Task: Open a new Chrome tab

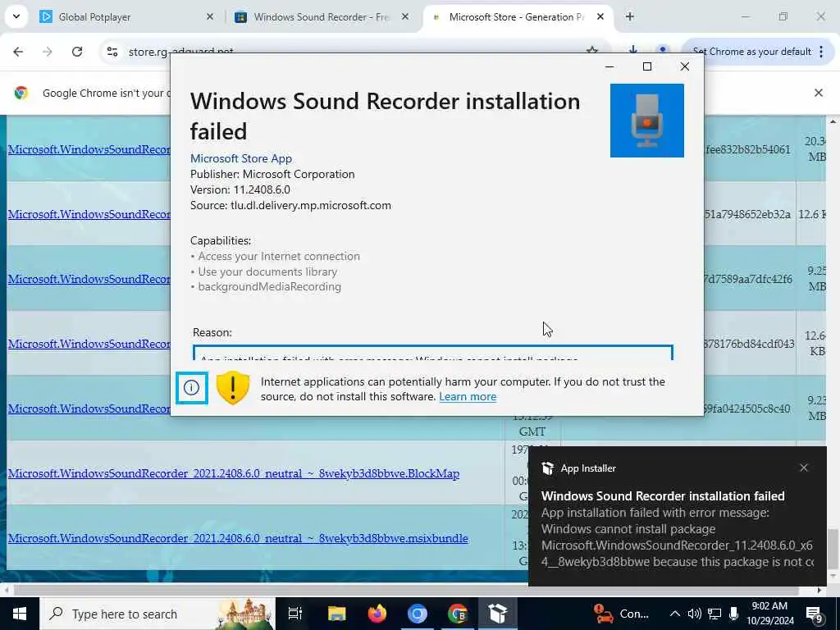Action: pos(629,17)
